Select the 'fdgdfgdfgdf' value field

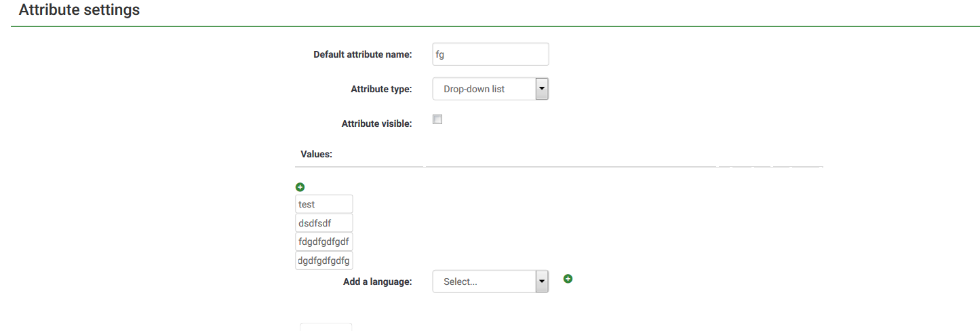click(x=324, y=242)
